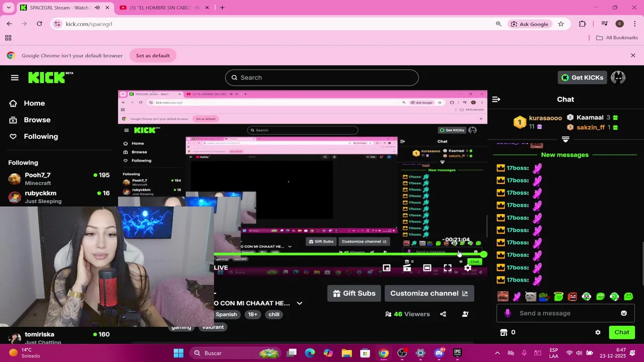Open tomiriska channel in Following list
Image resolution: width=644 pixels, height=362 pixels.
pos(59,338)
